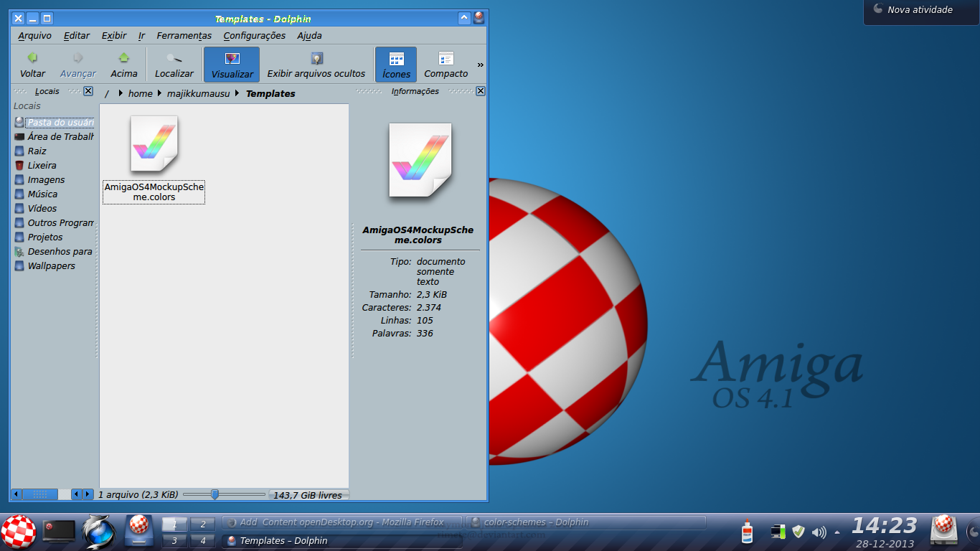
Task: Open the Editar menu
Action: pyautogui.click(x=77, y=35)
